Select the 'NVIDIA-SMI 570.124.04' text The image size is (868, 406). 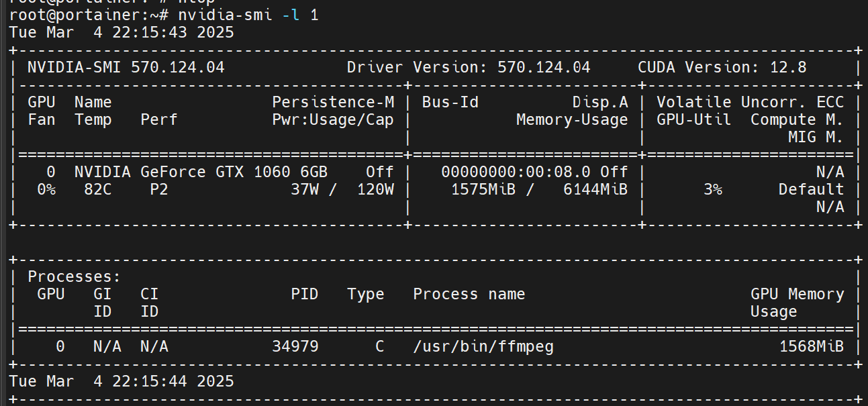click(126, 67)
